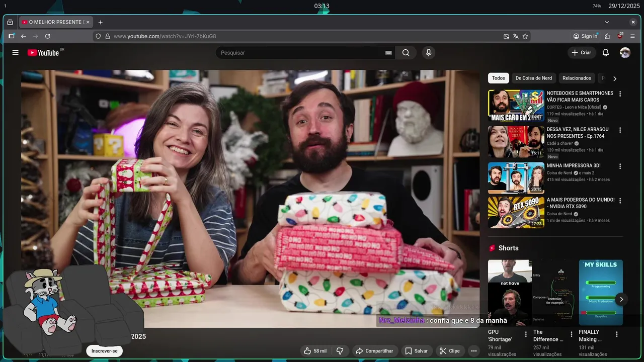Image resolution: width=644 pixels, height=362 pixels.
Task: Open the Criar create button
Action: point(582,53)
